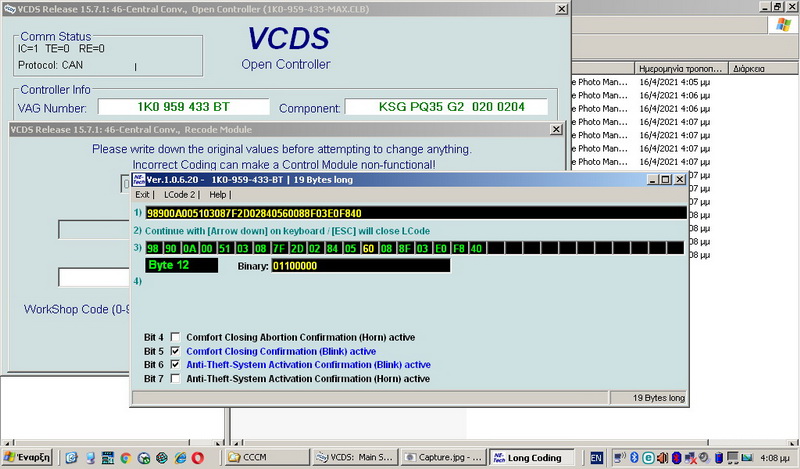
Task: Select byte cell F8 in the byte row
Action: (458, 249)
